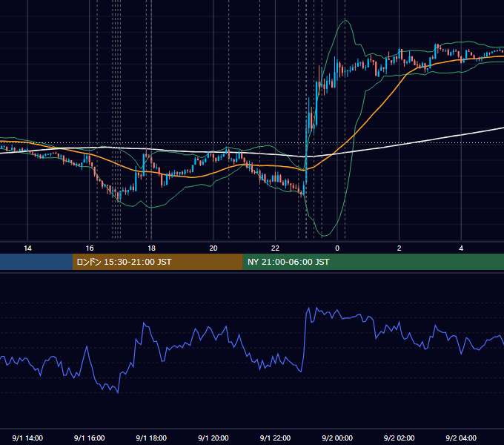Click the 22 hour label on price chart axis
This screenshot has height=445, width=504.
coord(275,248)
